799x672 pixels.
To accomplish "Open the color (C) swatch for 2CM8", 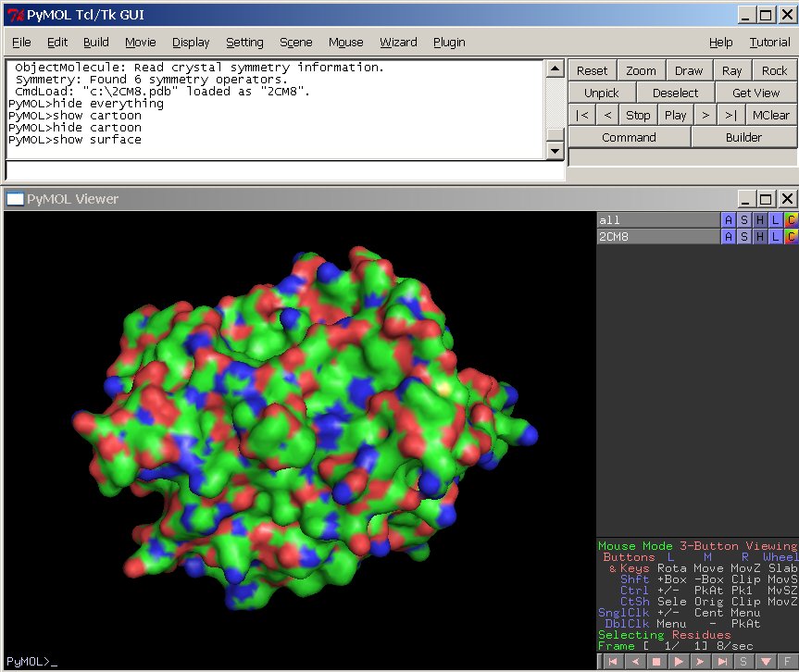I will pos(790,237).
